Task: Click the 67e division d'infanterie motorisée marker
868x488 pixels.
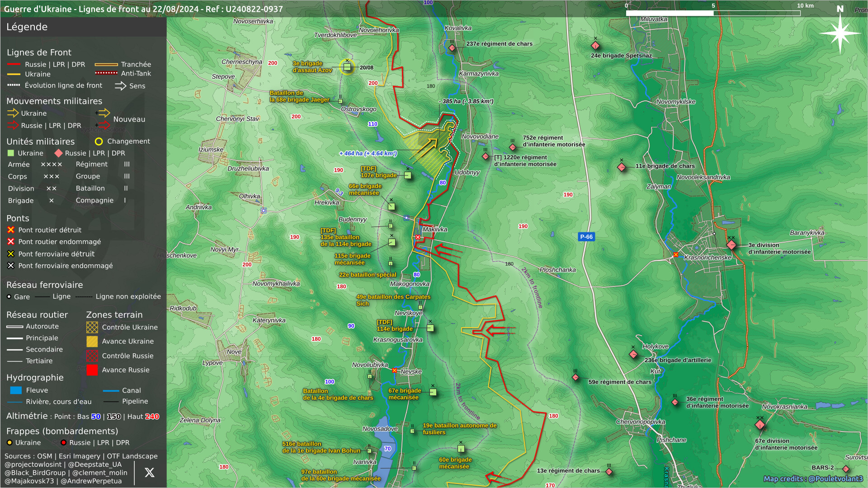Action: pos(760,425)
